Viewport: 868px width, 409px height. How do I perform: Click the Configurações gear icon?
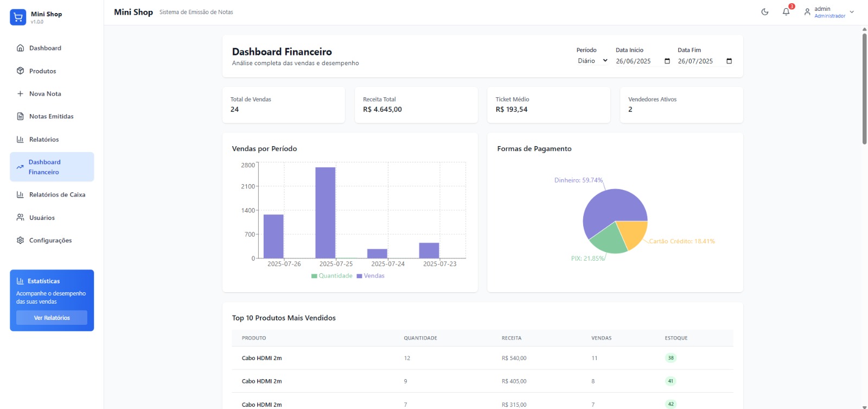point(20,240)
